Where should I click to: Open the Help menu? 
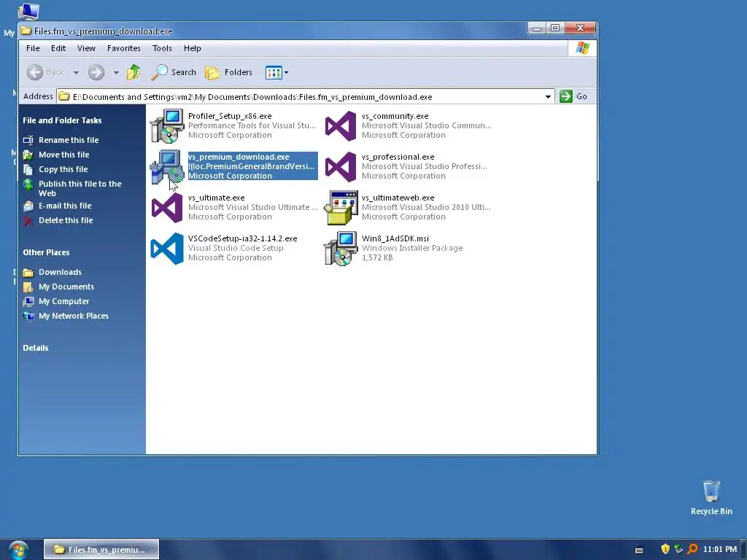193,48
